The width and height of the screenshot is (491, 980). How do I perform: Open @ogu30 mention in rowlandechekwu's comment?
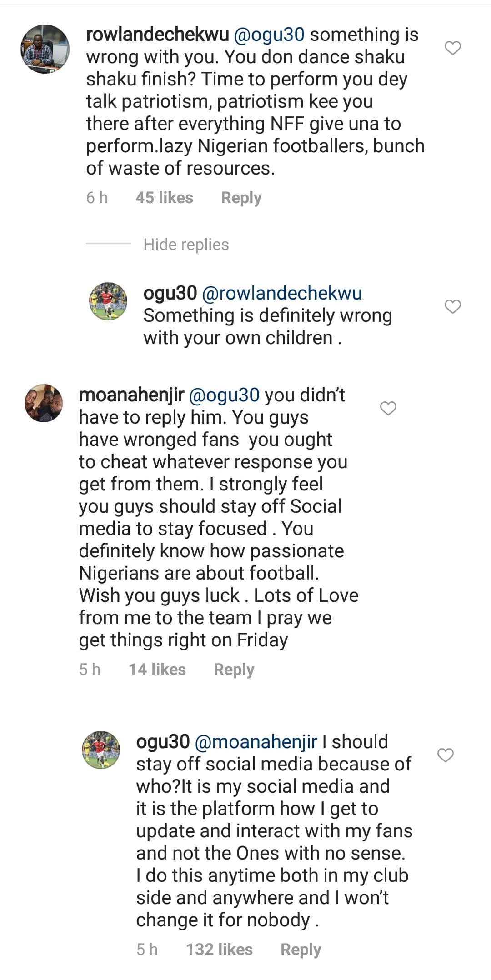[x=269, y=35]
